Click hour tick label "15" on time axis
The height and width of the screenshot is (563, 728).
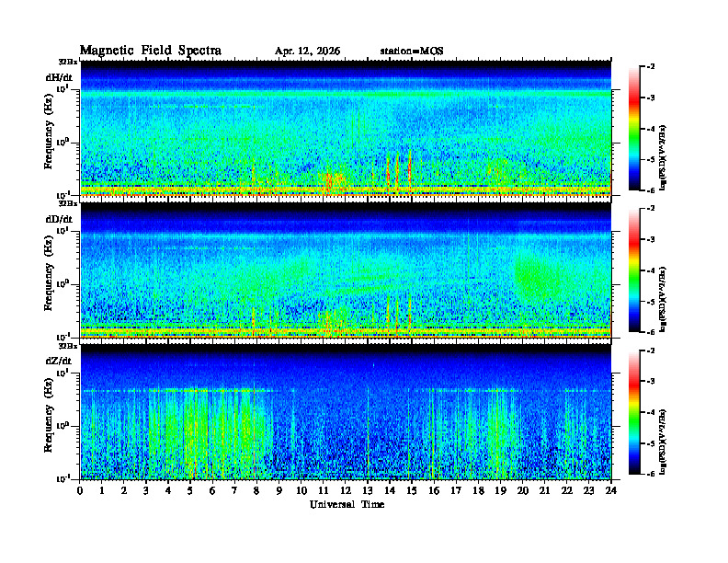pyautogui.click(x=412, y=490)
